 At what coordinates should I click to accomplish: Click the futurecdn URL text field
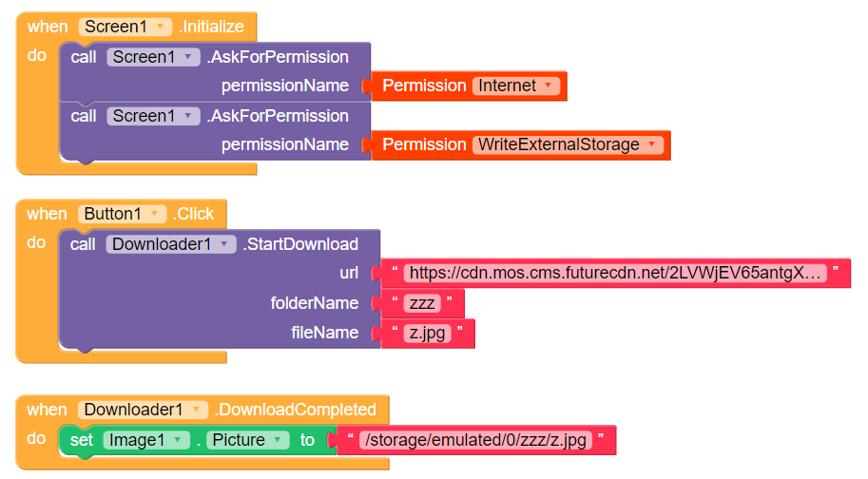click(x=614, y=274)
